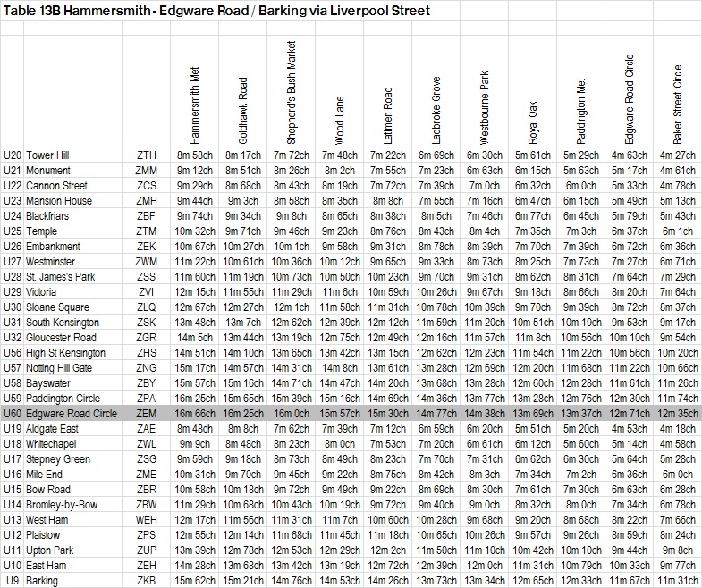Select the station code 'ZTH'

click(147, 155)
